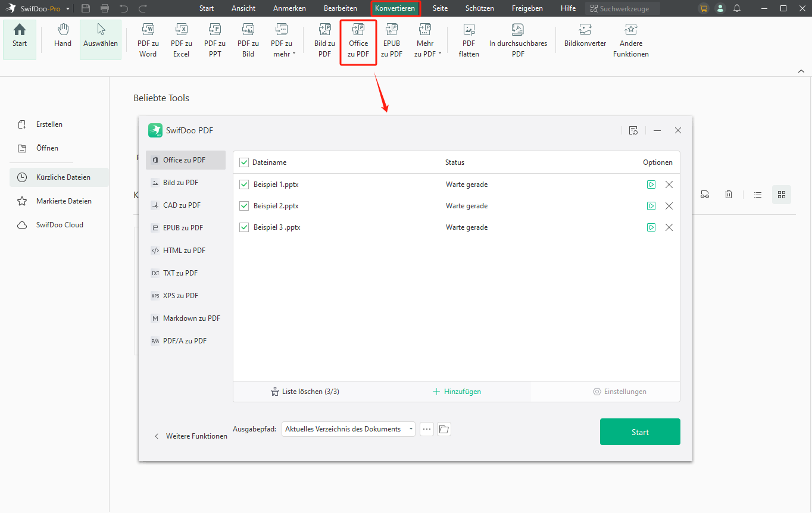Uncheck Beispiel 2.pptx checkbox
Screen dimensions: 812x513
coord(244,206)
